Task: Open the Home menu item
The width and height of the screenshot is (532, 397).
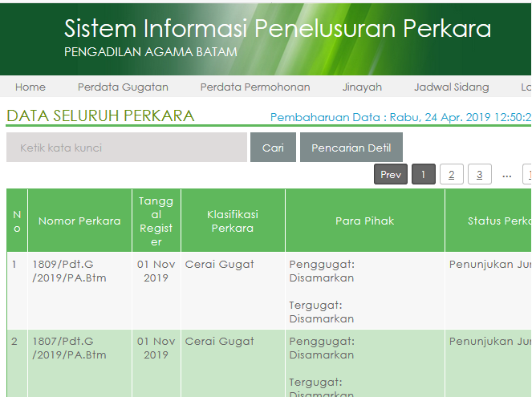Action: 30,87
